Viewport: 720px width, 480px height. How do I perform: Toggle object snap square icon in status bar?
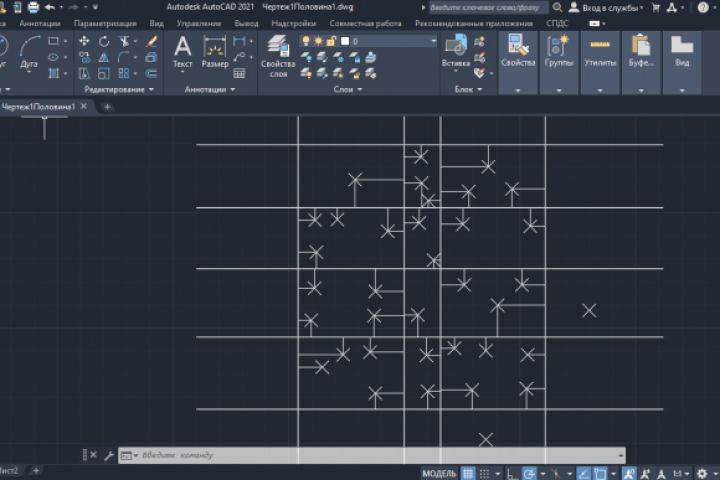pos(600,473)
